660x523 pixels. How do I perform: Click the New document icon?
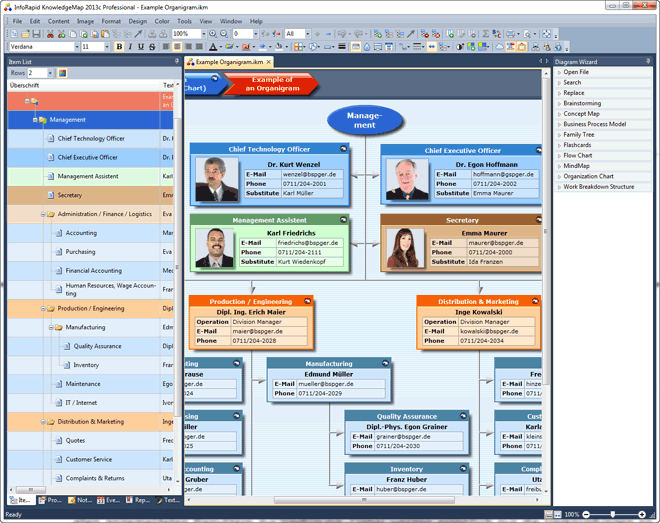(14, 34)
